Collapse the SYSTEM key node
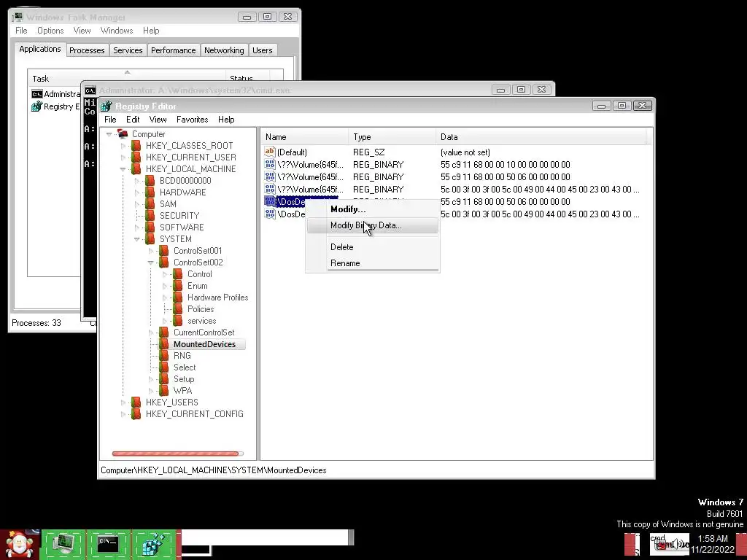The width and height of the screenshot is (747, 560). [x=136, y=239]
